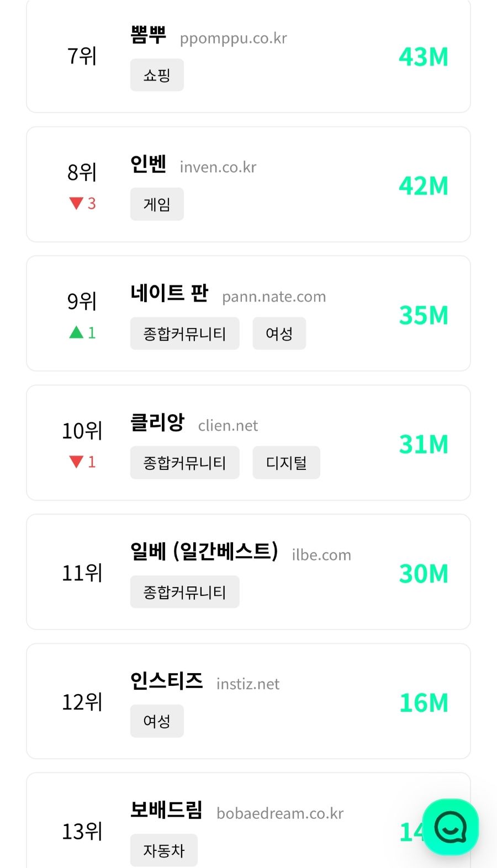Select the 게임 tag on 인벤

(x=157, y=204)
